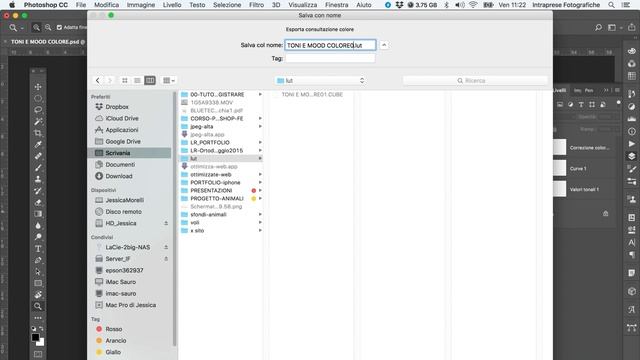640x360 pixels.
Task: Select the Rectangle shape tool
Action: (x=38, y=283)
